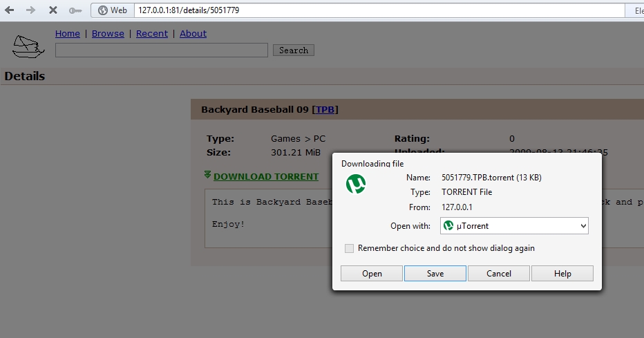Click the Search button

click(x=294, y=50)
